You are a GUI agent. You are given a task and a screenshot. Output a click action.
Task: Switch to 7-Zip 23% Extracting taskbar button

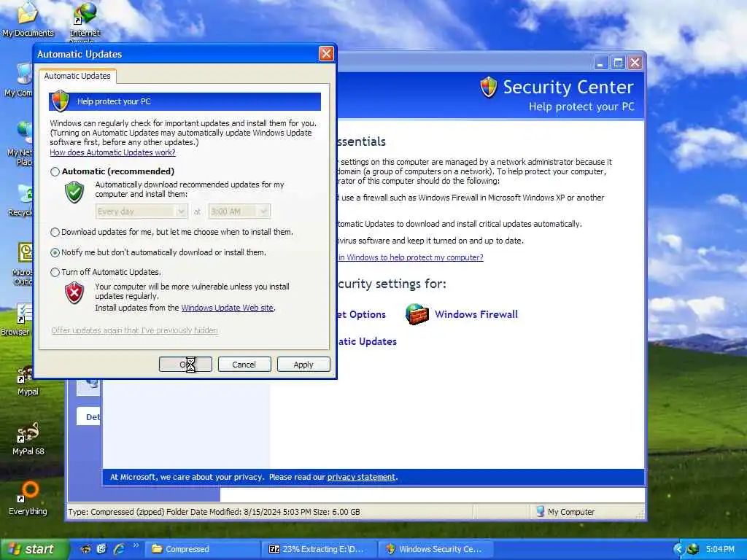[320, 549]
